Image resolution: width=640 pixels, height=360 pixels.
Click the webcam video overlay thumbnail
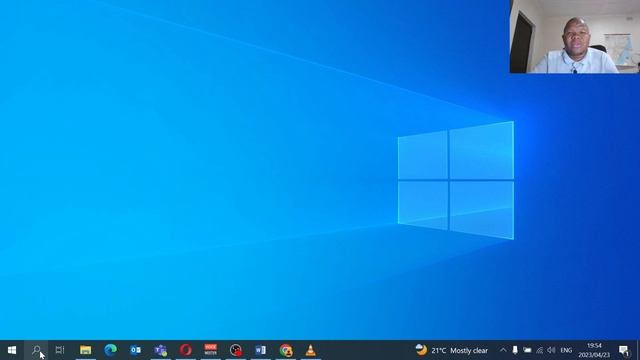(x=575, y=37)
